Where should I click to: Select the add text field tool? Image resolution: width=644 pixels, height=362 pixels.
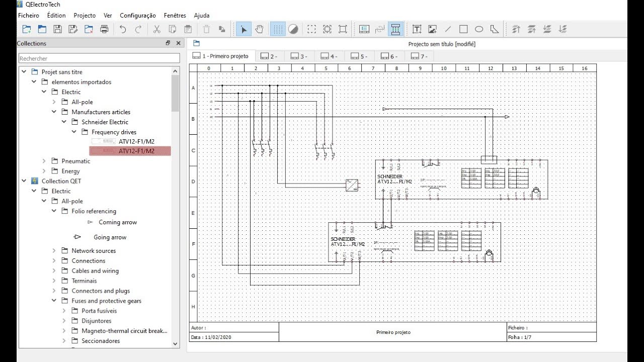tap(417, 29)
